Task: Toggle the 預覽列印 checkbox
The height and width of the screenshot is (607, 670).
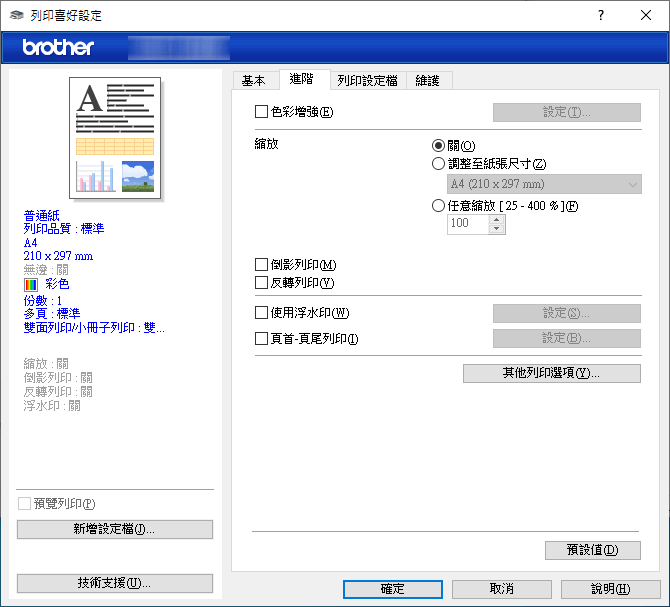Action: tap(24, 503)
